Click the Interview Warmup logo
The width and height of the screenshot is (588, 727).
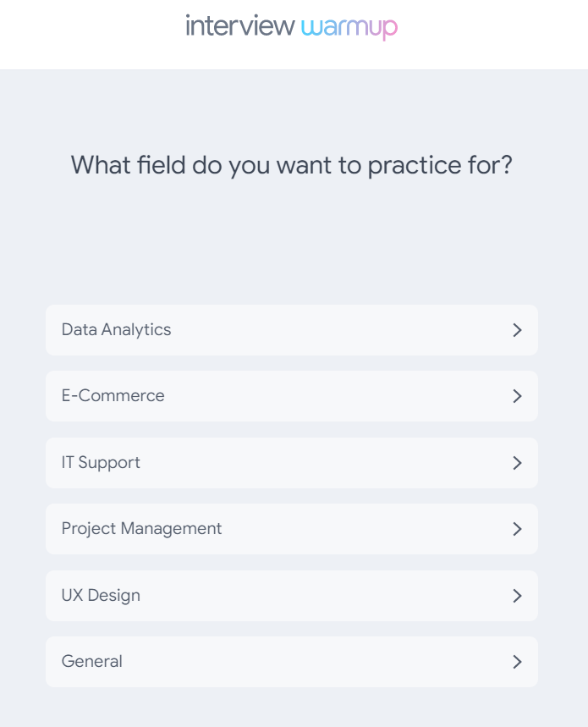(x=292, y=27)
